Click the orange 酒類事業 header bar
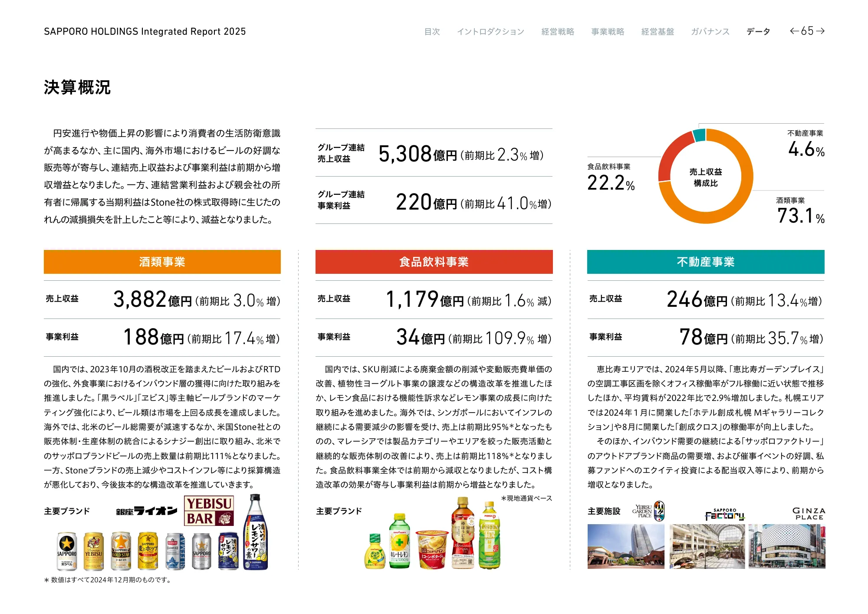The height and width of the screenshot is (614, 868). pyautogui.click(x=162, y=262)
